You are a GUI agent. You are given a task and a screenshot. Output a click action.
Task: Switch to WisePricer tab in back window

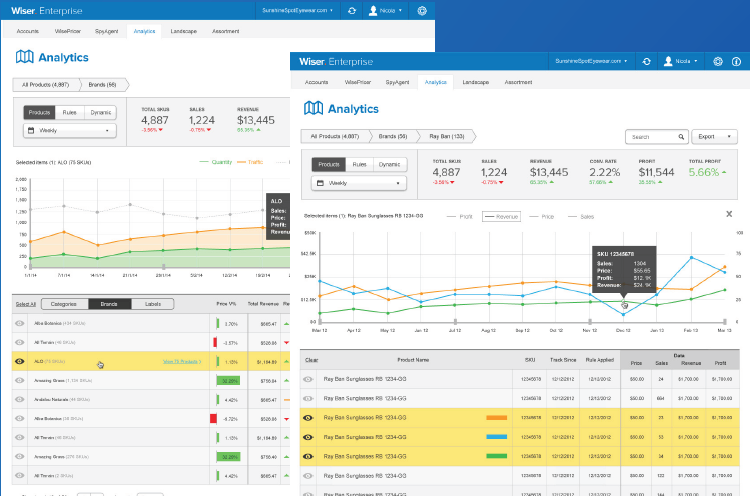click(67, 31)
